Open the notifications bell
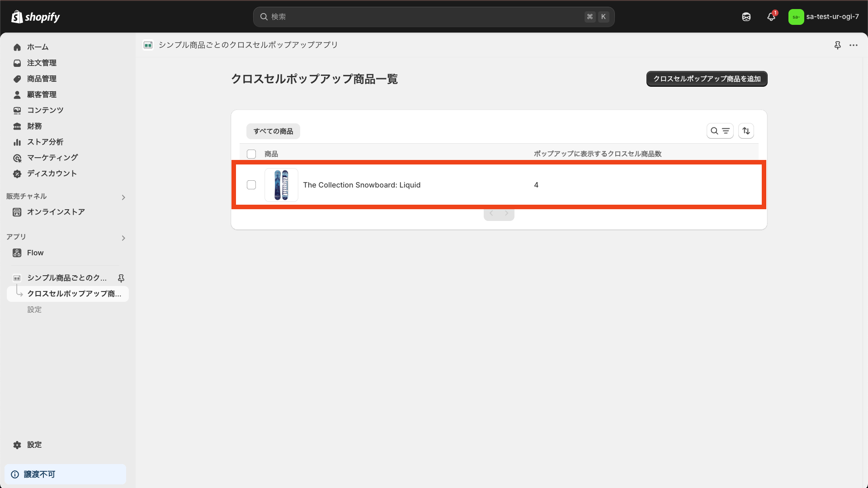This screenshot has width=868, height=488. 771,17
